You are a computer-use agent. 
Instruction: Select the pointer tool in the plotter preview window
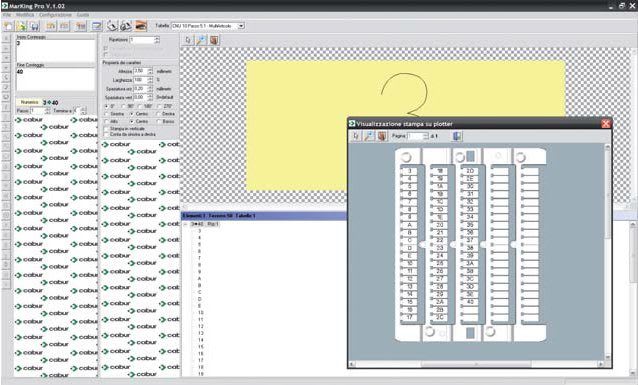pyautogui.click(x=356, y=136)
